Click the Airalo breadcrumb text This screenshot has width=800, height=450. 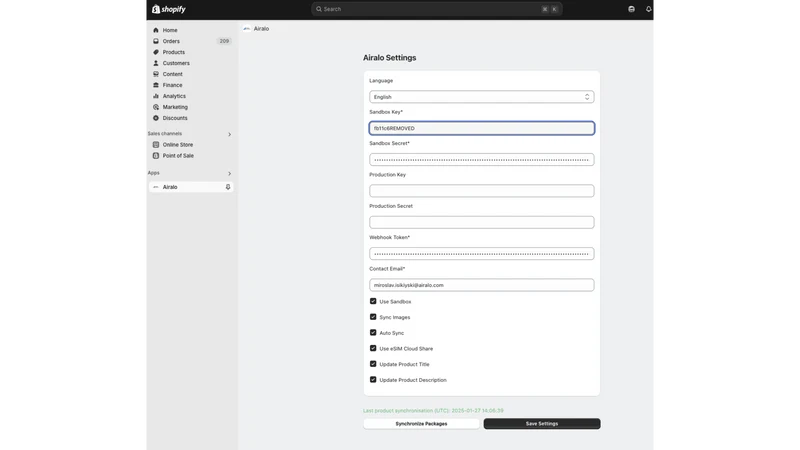click(x=261, y=29)
